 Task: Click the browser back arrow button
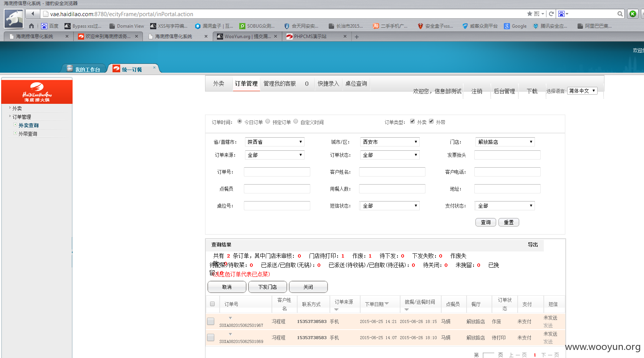click(33, 14)
